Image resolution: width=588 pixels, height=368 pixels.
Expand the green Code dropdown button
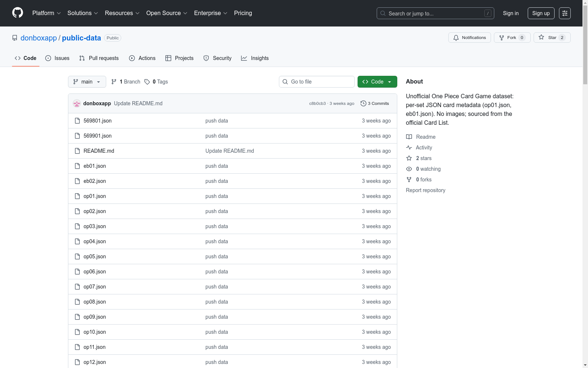coord(377,82)
